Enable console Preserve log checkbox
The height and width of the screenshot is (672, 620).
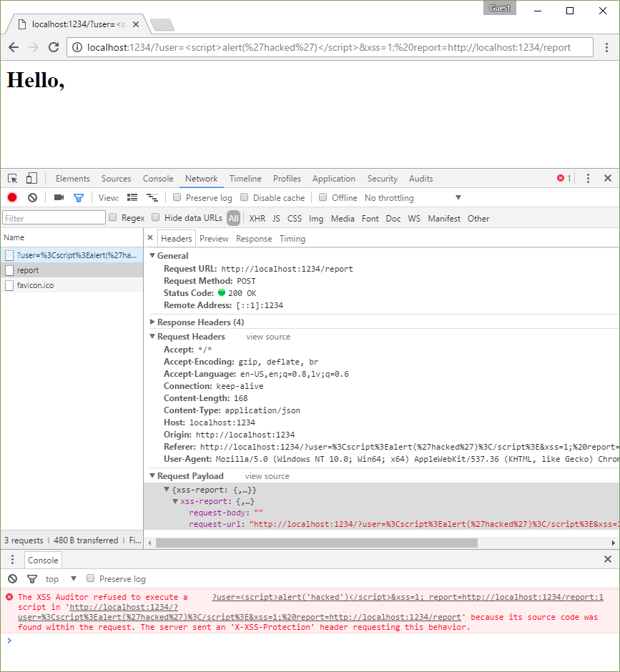[90, 578]
